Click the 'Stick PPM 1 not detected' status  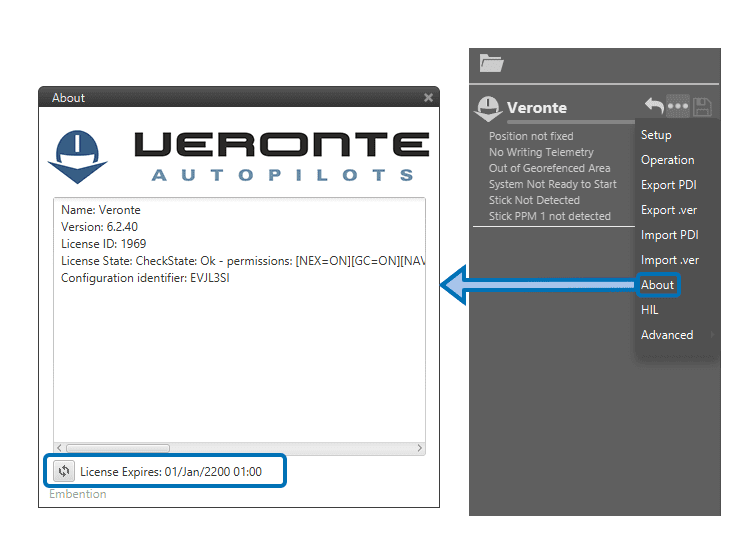click(549, 216)
